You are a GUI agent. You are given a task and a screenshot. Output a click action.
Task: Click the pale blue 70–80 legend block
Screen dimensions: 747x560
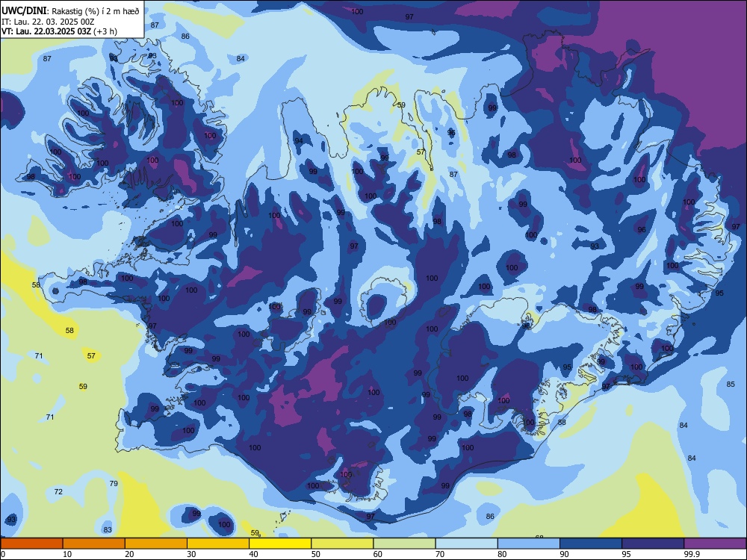[466, 544]
